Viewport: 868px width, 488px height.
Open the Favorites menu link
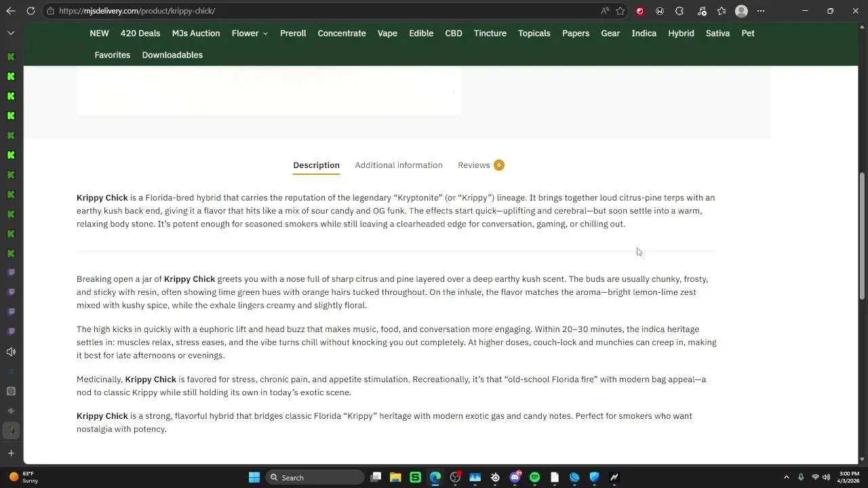pyautogui.click(x=113, y=55)
